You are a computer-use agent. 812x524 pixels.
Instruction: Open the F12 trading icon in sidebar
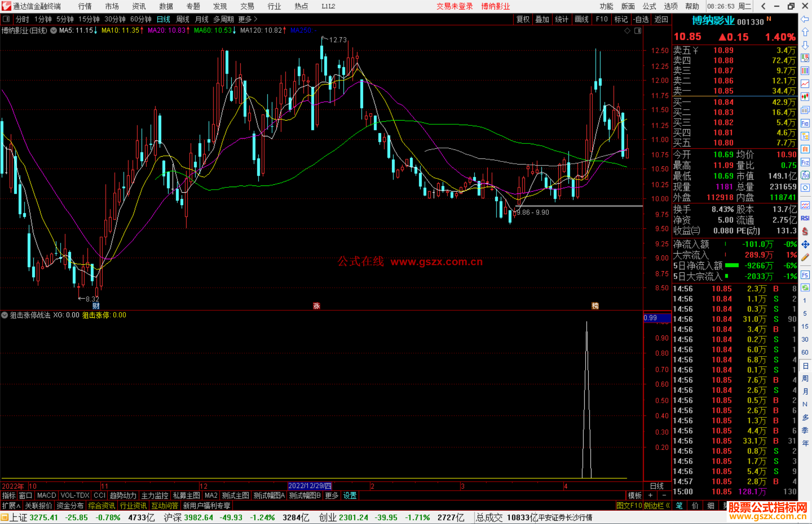(805, 162)
